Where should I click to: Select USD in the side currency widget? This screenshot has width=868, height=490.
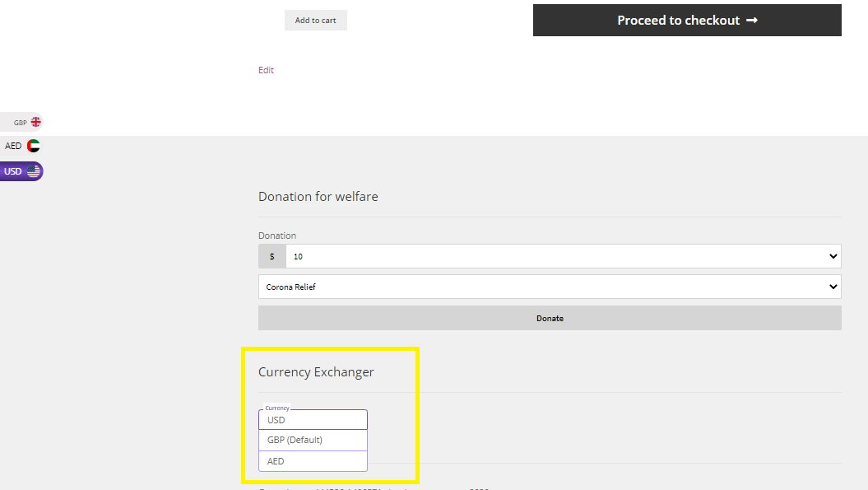pos(21,171)
